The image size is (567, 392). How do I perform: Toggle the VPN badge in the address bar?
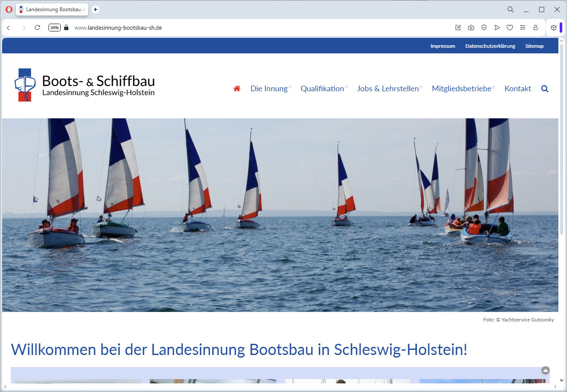point(54,27)
